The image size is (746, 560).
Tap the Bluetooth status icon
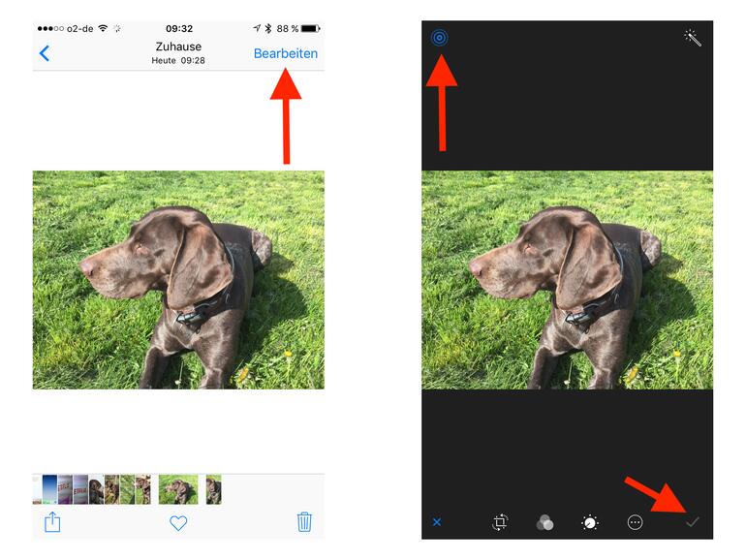[268, 28]
